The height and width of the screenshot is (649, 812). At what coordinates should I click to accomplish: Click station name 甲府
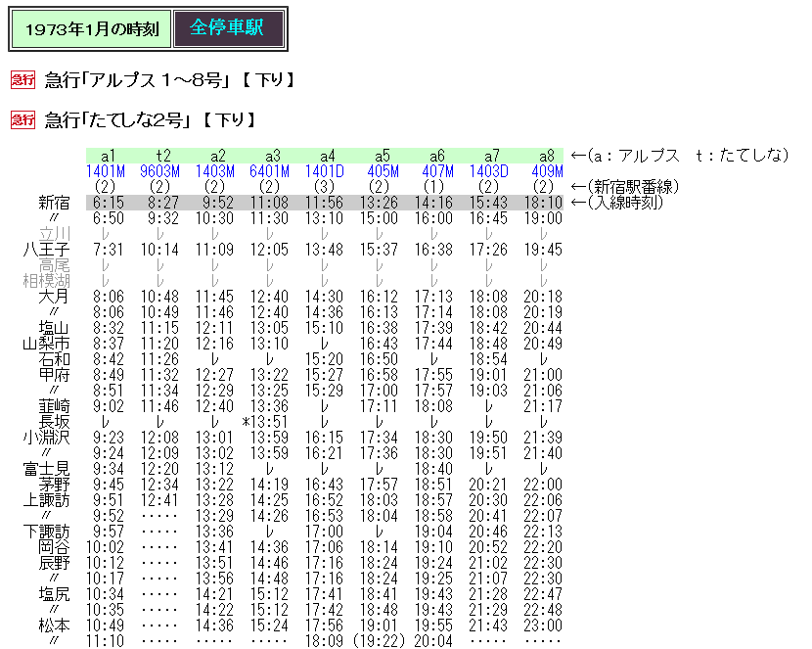(54, 375)
